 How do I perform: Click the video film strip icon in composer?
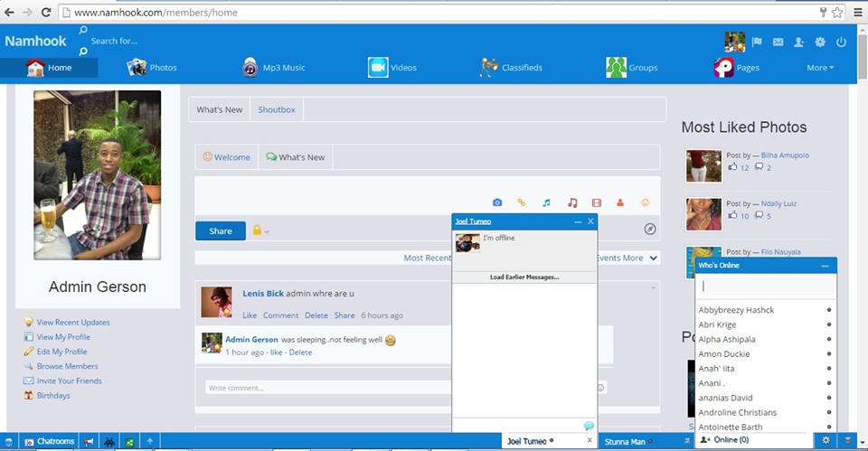coord(596,203)
